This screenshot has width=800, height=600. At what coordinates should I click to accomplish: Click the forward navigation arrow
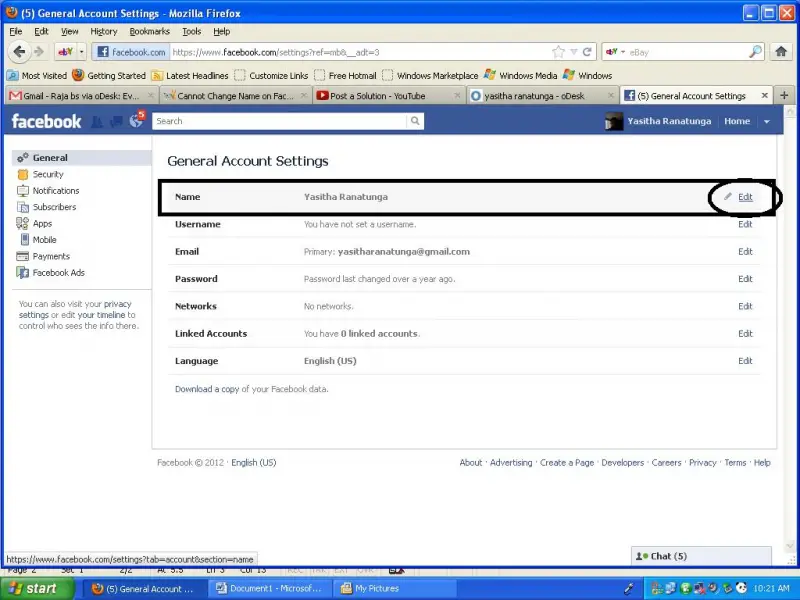point(39,52)
